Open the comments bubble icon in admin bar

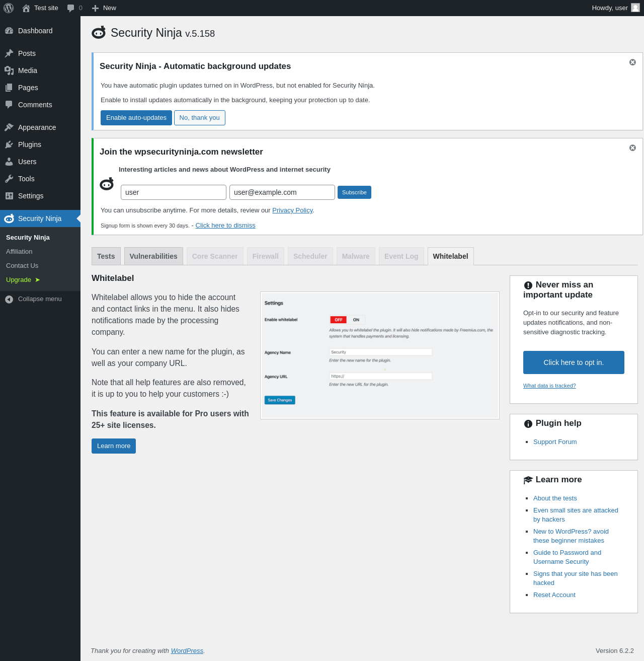(x=71, y=8)
